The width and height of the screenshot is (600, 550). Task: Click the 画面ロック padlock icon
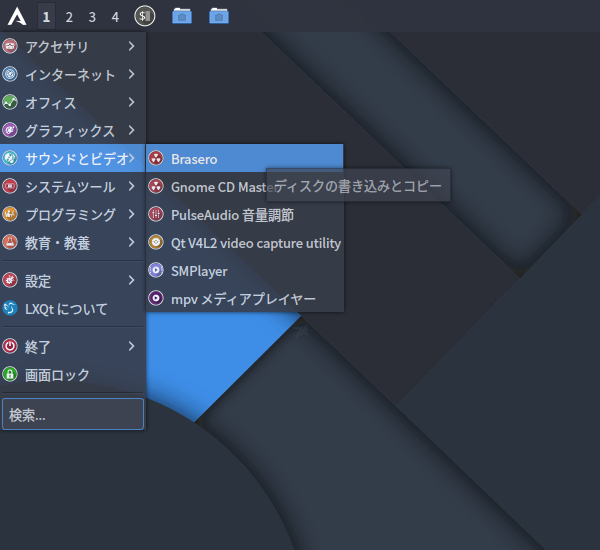coord(10,374)
